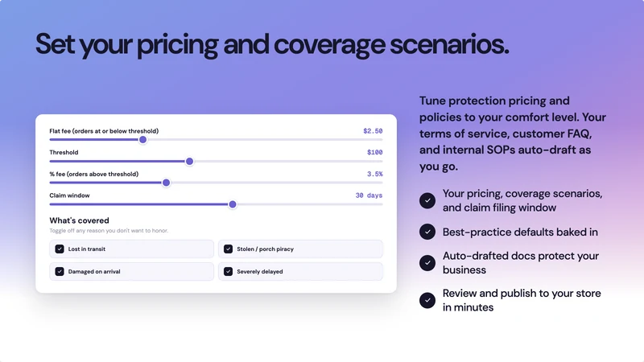Disable the Damaged on arrival checkbox
The width and height of the screenshot is (644, 362).
pos(60,272)
